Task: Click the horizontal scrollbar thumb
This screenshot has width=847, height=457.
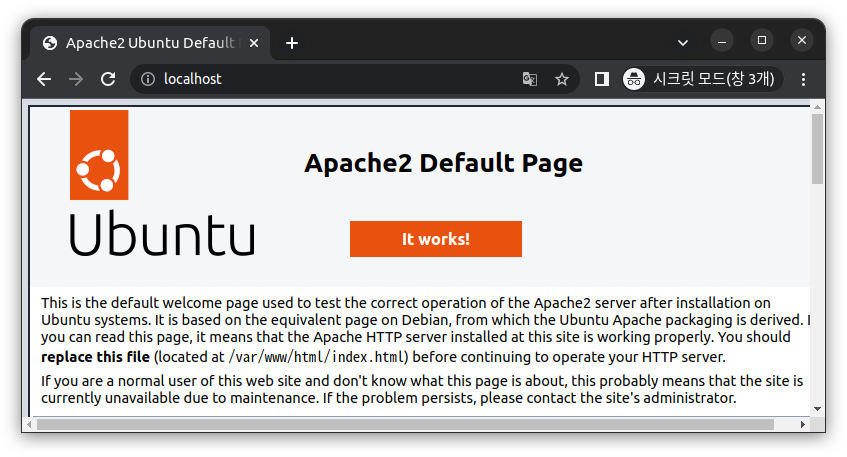Action: (x=405, y=425)
